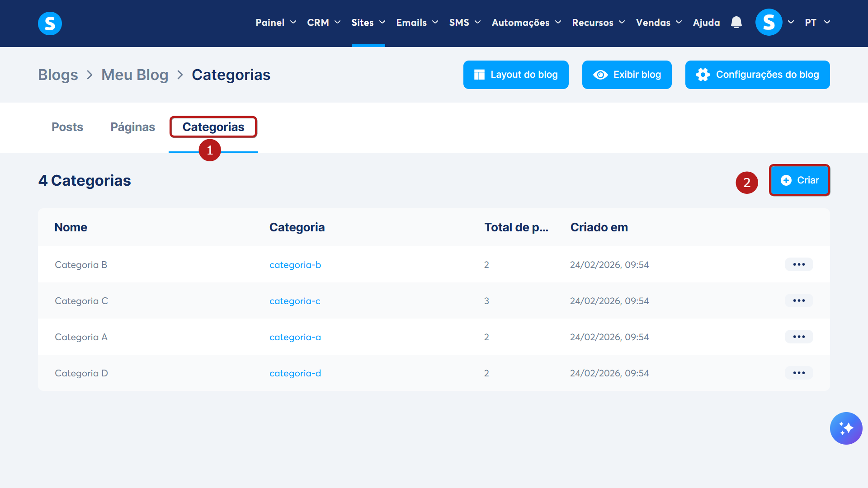Open actions menu for Categoria C
This screenshot has width=868, height=488.
pyautogui.click(x=798, y=300)
